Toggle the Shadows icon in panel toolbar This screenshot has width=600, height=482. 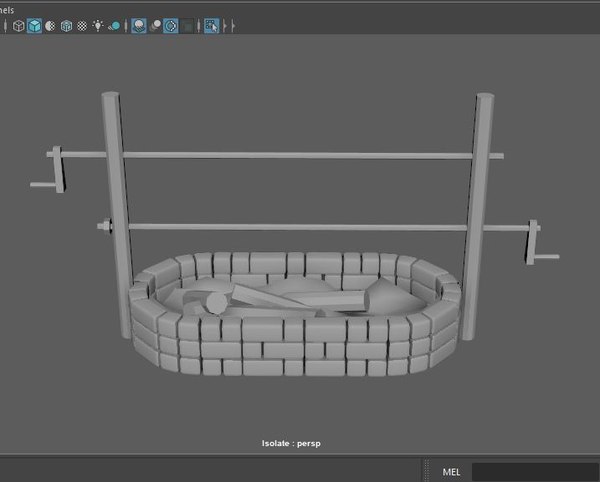[115, 25]
